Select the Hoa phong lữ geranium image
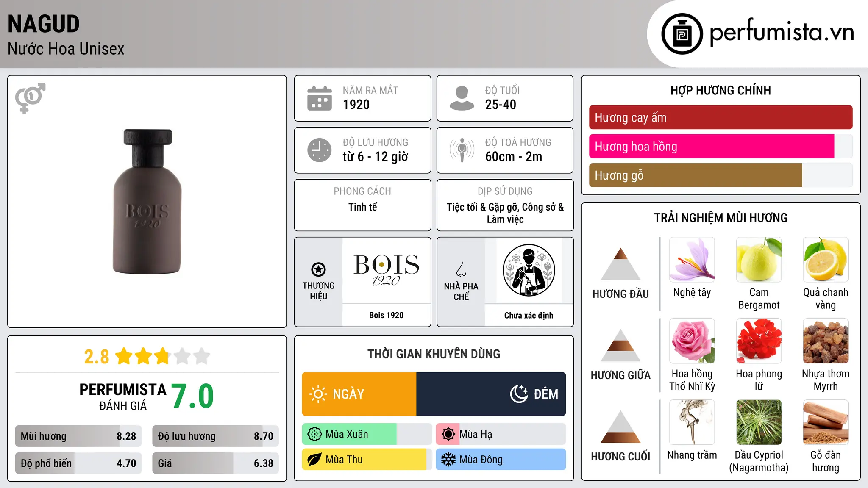This screenshot has height=488, width=868. (759, 341)
